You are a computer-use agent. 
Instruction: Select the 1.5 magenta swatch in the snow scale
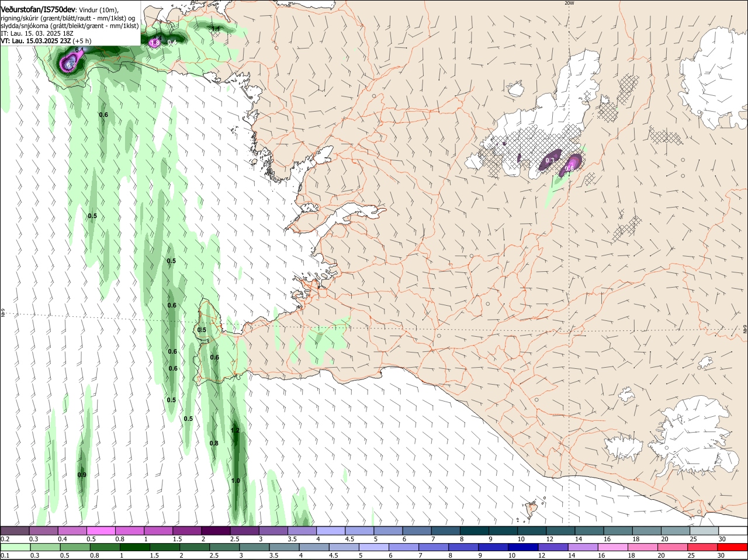click(x=187, y=530)
